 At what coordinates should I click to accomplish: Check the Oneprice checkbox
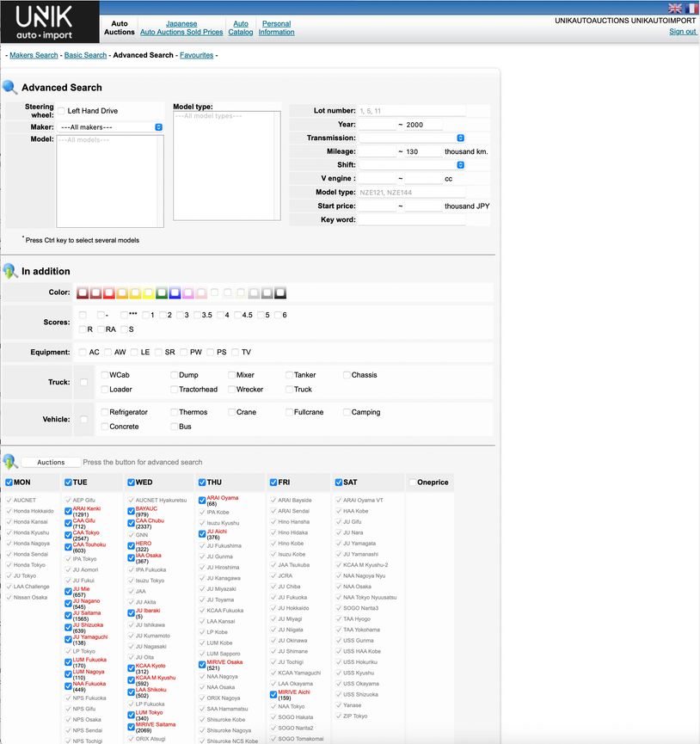click(x=413, y=483)
